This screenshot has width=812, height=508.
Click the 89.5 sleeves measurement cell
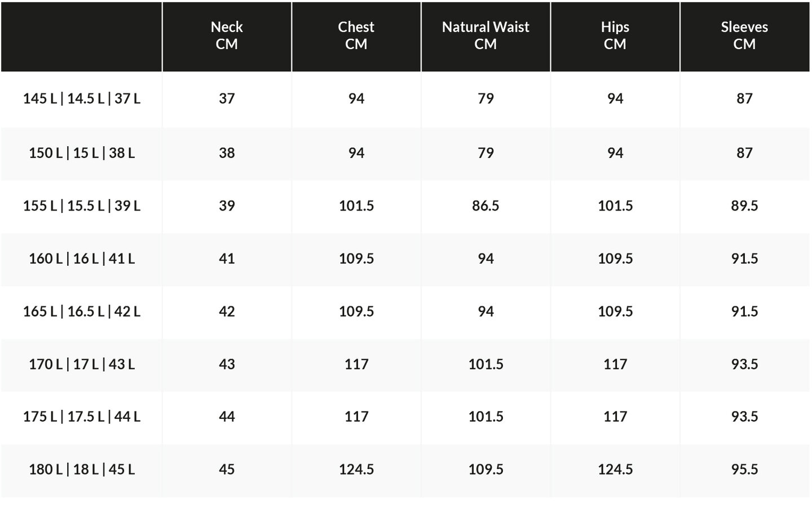tap(745, 206)
